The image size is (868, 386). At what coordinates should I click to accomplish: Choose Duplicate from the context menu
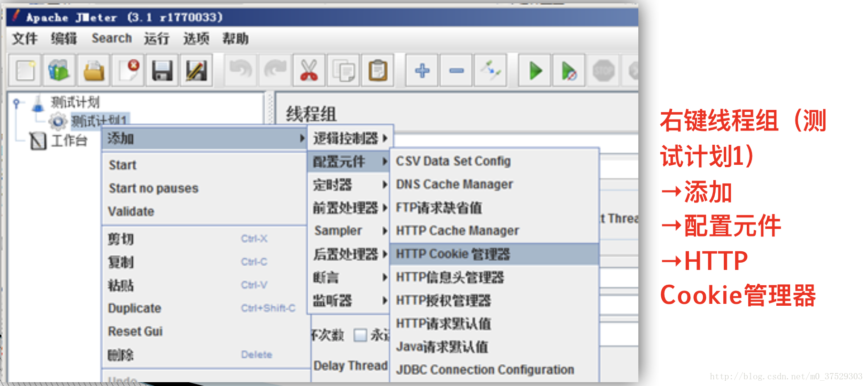tap(204, 308)
